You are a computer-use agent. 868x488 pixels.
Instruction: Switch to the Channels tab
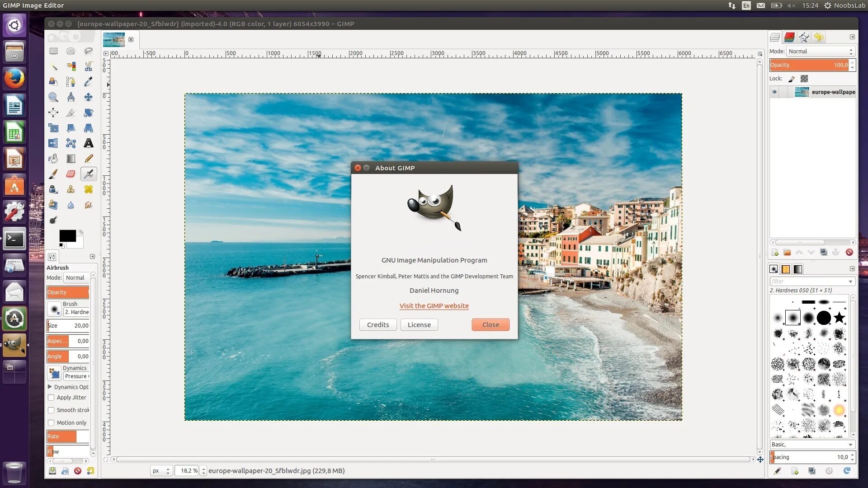click(x=789, y=37)
